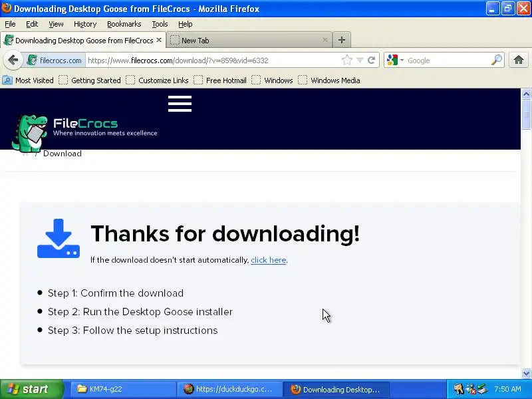Click the 'click here' download link
This screenshot has height=399, width=532.
coord(269,260)
